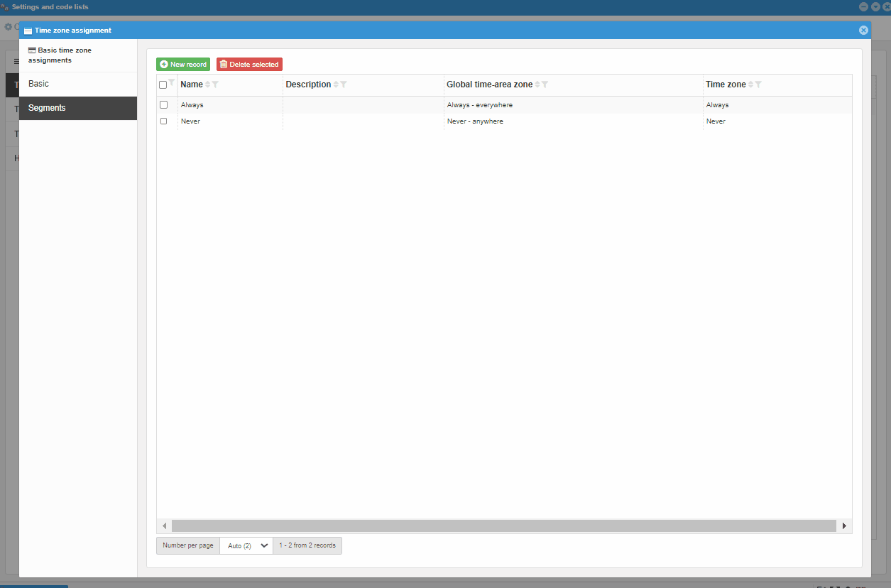Collapse the Settings and code lists window
The image size is (891, 588).
876,6
